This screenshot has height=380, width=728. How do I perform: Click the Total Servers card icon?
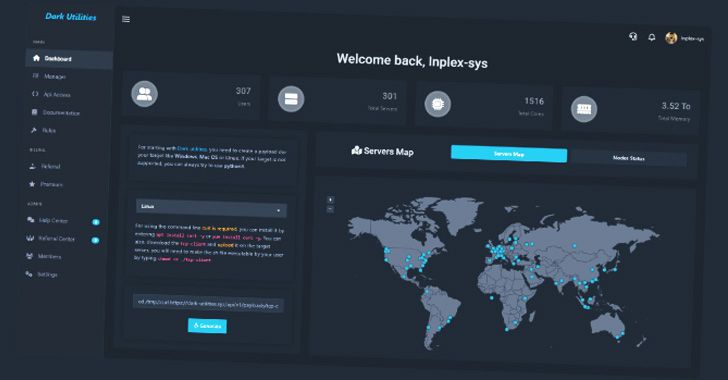coord(291,99)
